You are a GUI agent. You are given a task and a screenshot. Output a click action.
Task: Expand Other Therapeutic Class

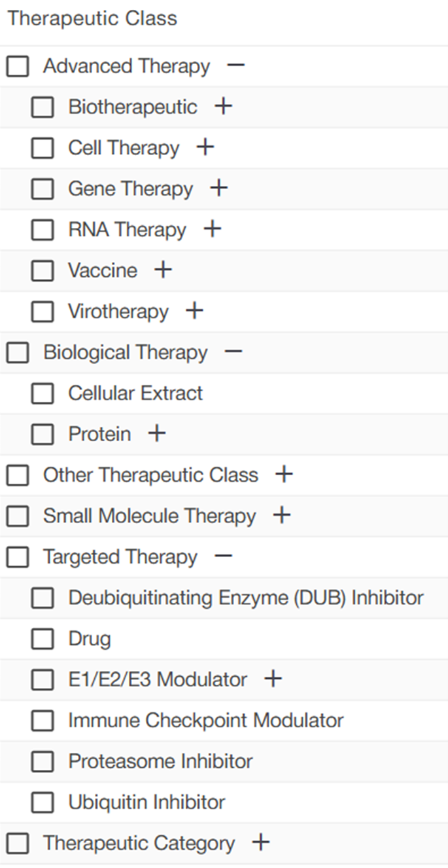[x=284, y=474]
